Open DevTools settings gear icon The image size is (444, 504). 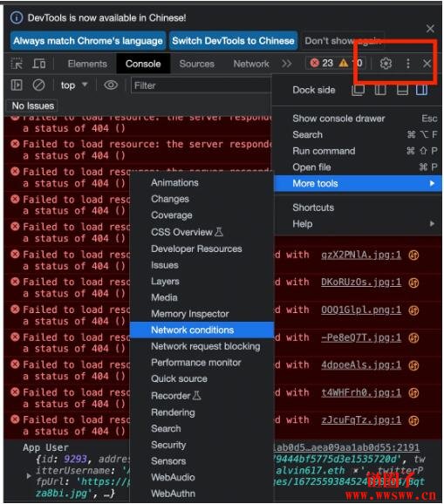tap(386, 64)
